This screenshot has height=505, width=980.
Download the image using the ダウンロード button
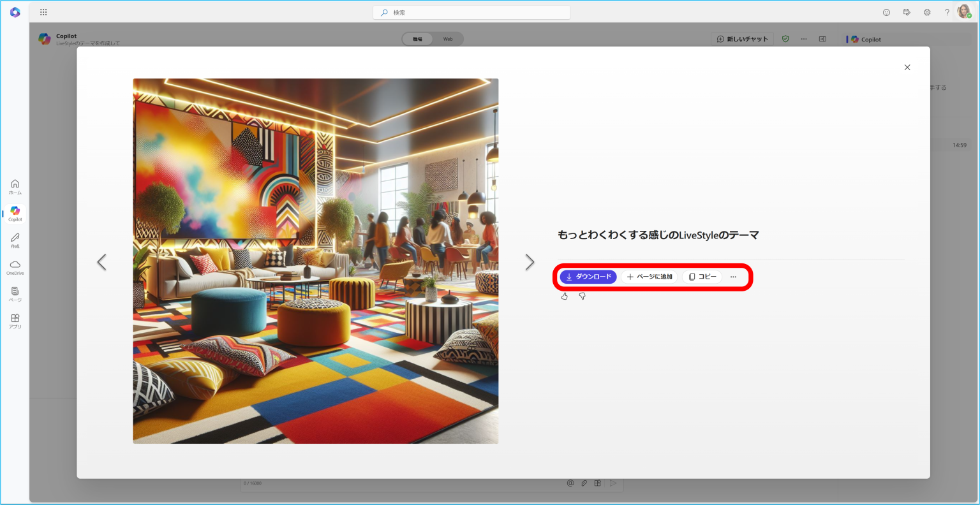[x=588, y=277]
